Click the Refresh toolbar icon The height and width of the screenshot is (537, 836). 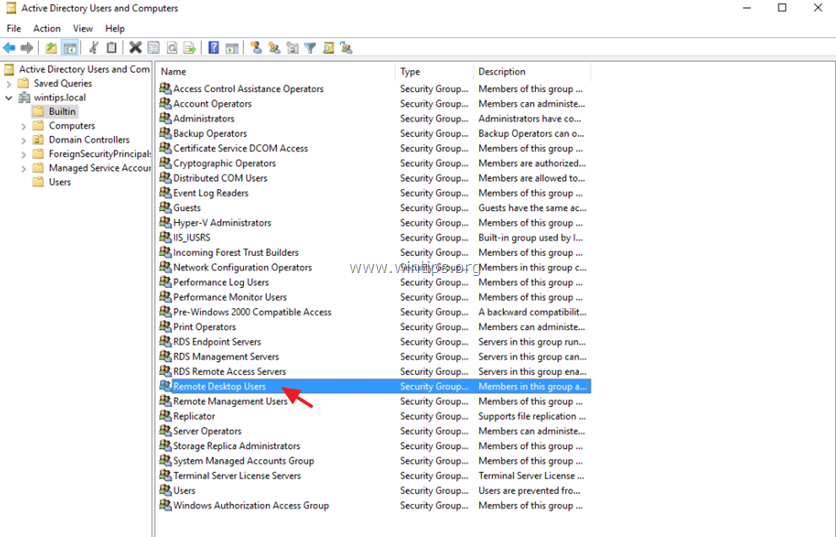[x=172, y=48]
